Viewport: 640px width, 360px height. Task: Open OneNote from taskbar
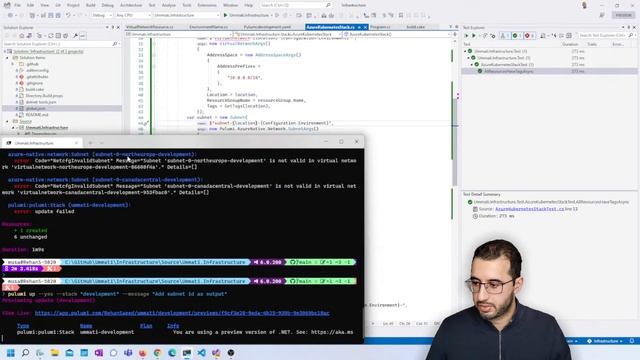coord(99,353)
